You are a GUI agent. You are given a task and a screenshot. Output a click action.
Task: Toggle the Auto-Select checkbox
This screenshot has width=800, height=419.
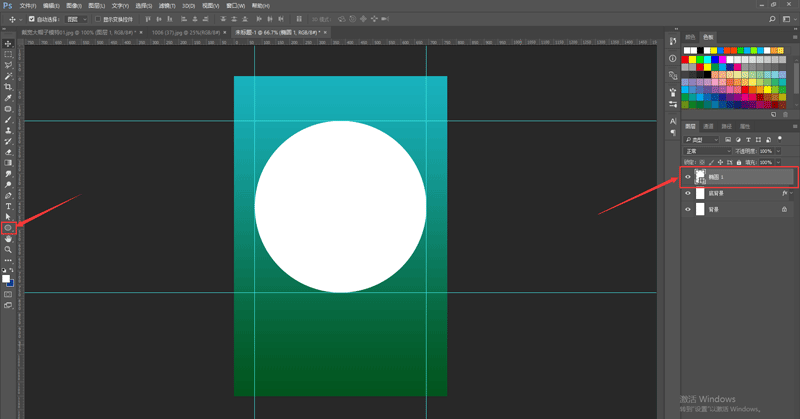(32, 19)
